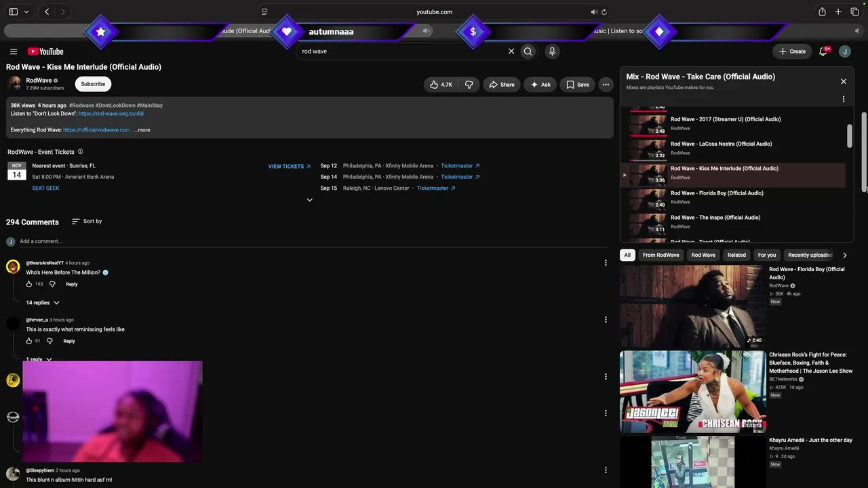Focus the YouTube search box

[403, 52]
